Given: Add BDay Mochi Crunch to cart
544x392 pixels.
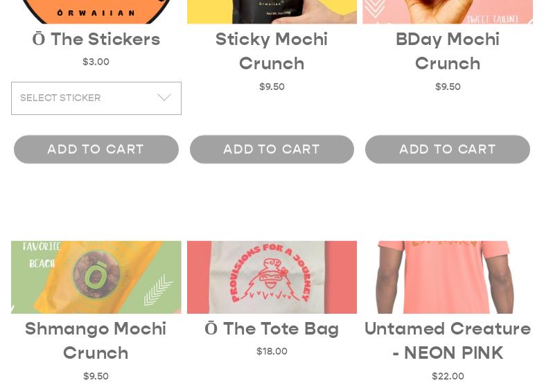Looking at the screenshot, I should pos(447,150).
